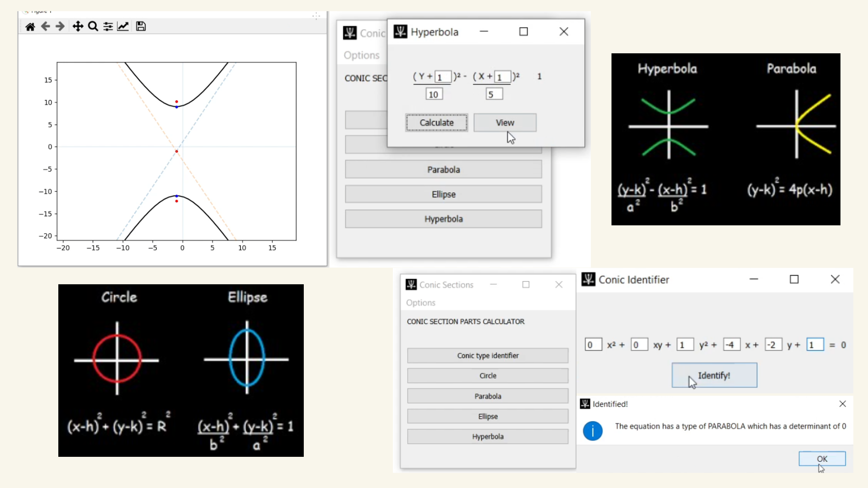This screenshot has height=488, width=868.
Task: Select the Ellipse button in upper window
Action: [443, 194]
